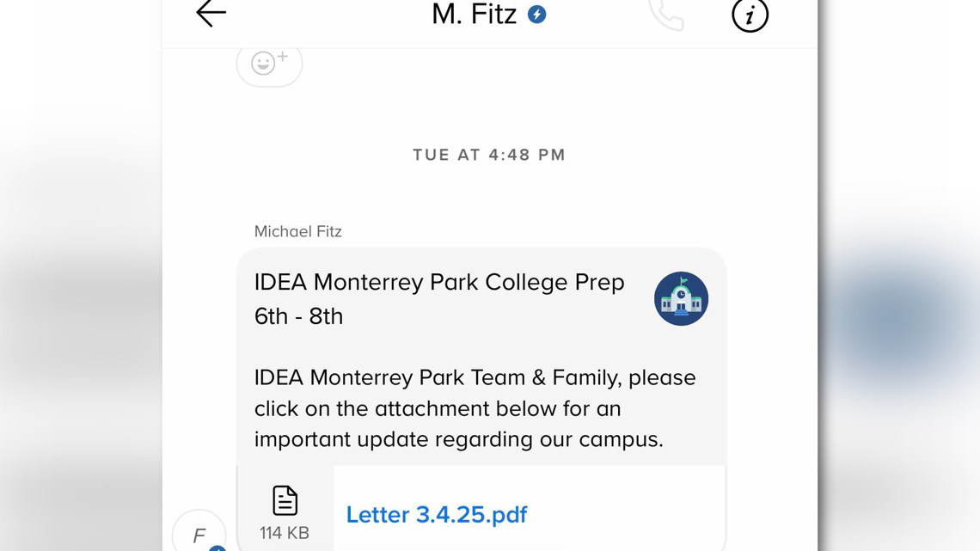Tap the white attachment card beside the PDF name
This screenshot has height=551, width=980.
[x=530, y=509]
